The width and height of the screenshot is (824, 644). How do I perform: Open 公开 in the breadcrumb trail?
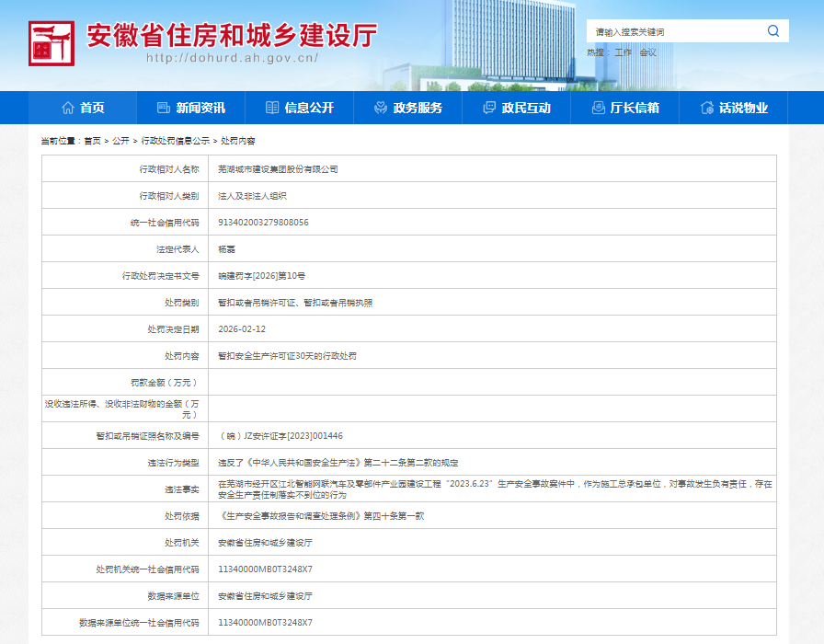pyautogui.click(x=120, y=141)
